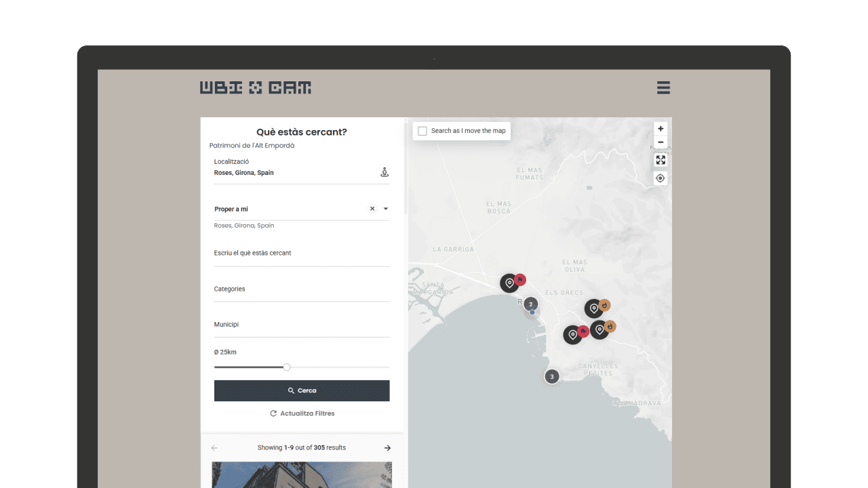Expand the Proper a mi dropdown
This screenshot has height=488, width=868.
(386, 209)
